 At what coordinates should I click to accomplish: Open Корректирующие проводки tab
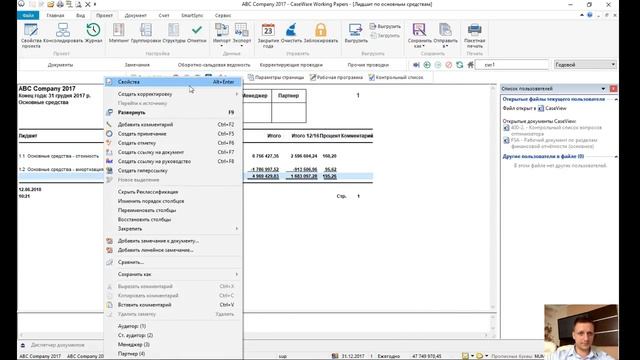tap(291, 65)
